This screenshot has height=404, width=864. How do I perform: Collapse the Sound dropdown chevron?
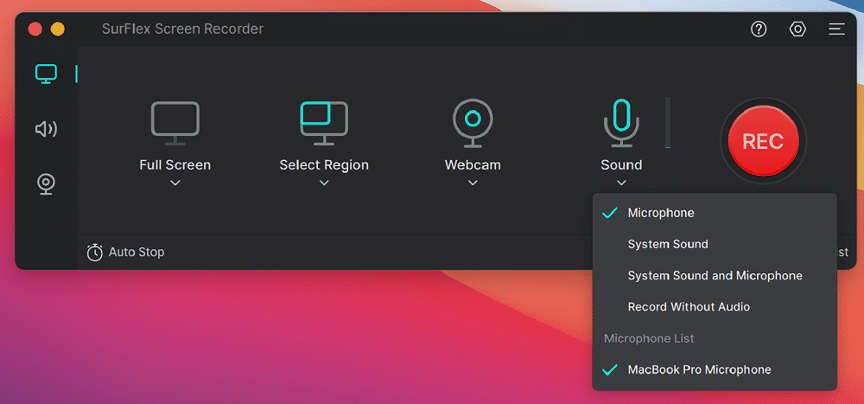[x=621, y=183]
